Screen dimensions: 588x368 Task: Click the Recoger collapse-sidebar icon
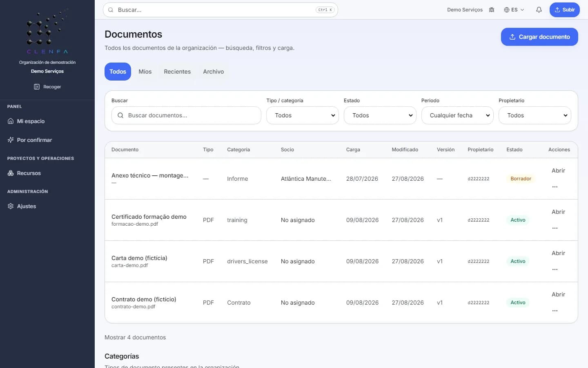click(x=37, y=87)
